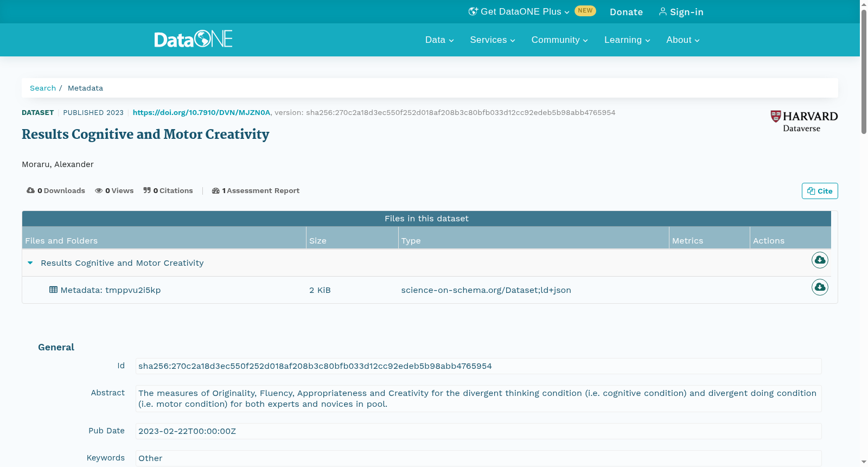Click the Abstract text box

point(478,399)
